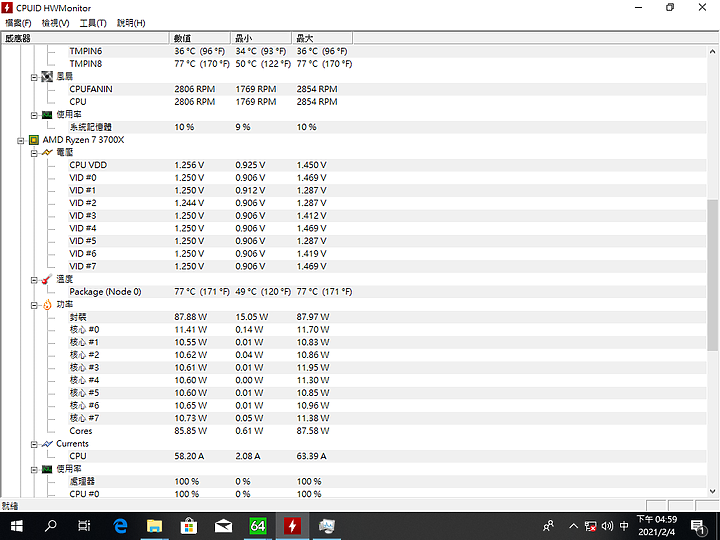Collapse the 功率 power group
This screenshot has height=540, width=720.
(x=34, y=305)
